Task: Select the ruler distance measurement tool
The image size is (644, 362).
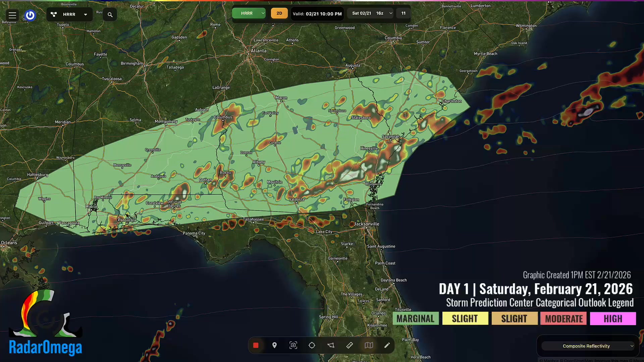Action: point(350,345)
